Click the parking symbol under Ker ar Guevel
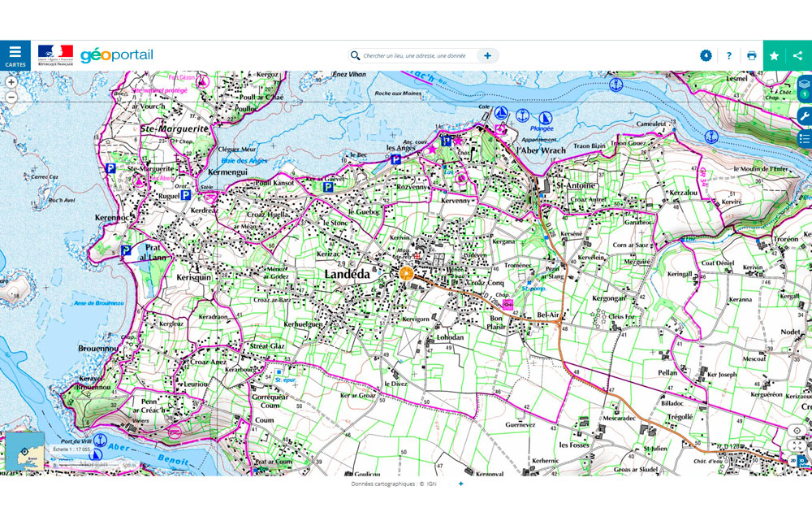The image size is (812, 508). click(x=327, y=187)
